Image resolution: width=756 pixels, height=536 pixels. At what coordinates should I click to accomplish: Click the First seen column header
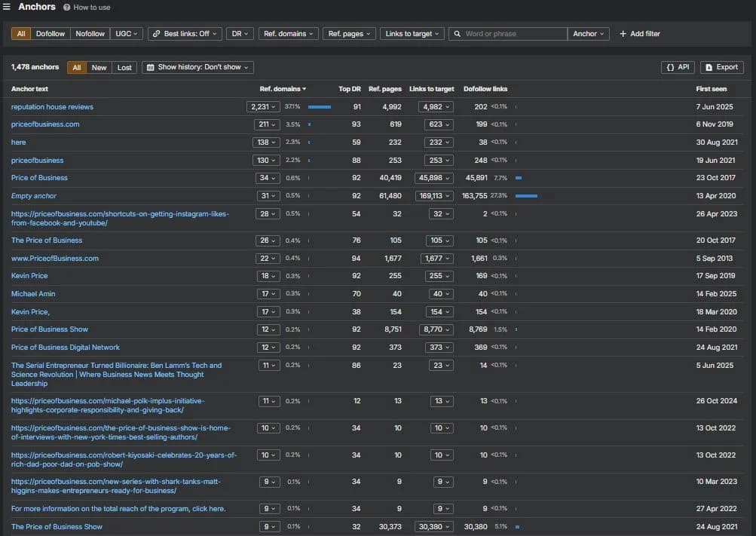coord(712,89)
